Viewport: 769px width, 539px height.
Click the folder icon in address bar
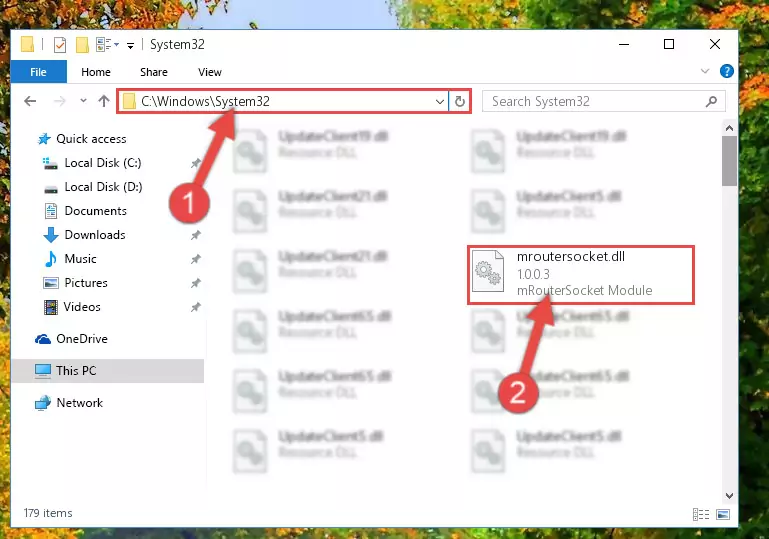tap(129, 102)
